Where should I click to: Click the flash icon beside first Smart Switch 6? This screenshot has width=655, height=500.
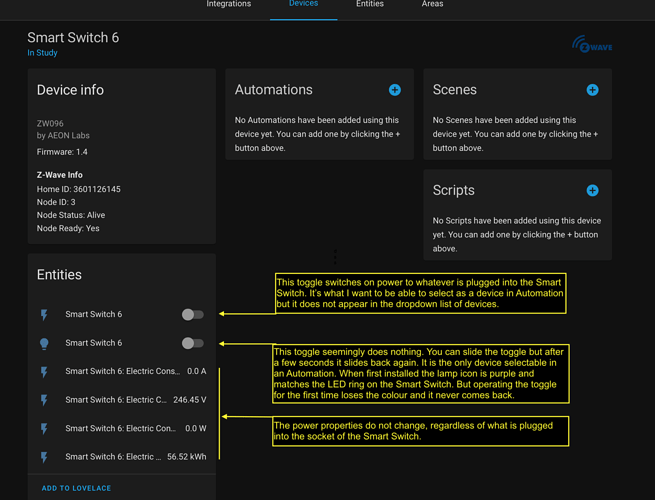click(x=44, y=315)
